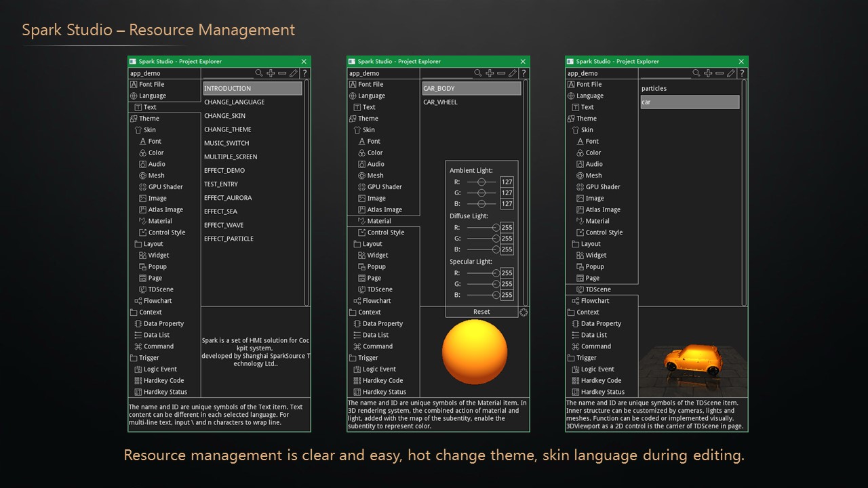Open the question mark help in the TDScene window
The width and height of the screenshot is (868, 488).
pos(743,73)
